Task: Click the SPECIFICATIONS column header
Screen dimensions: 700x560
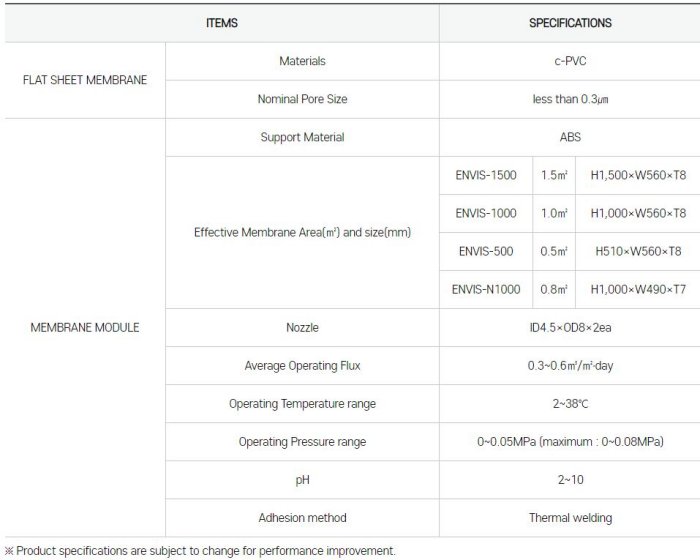Action: tap(570, 22)
